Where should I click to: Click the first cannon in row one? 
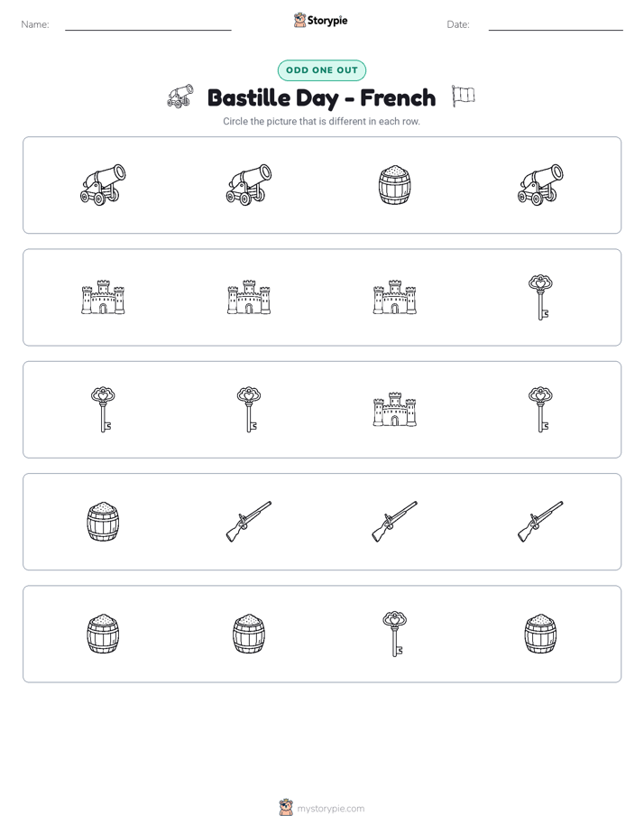point(103,184)
